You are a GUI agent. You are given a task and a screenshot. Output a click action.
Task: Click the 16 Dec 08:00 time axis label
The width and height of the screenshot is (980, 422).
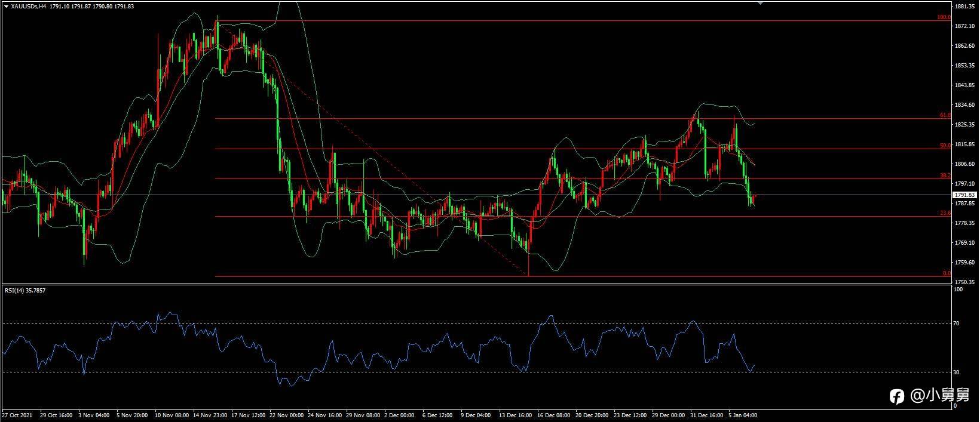coord(553,414)
